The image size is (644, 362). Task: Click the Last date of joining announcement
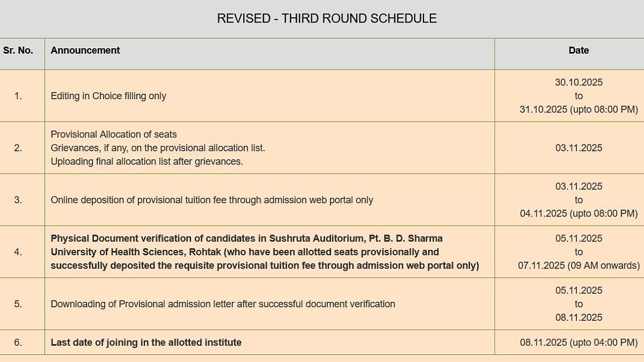point(146,342)
